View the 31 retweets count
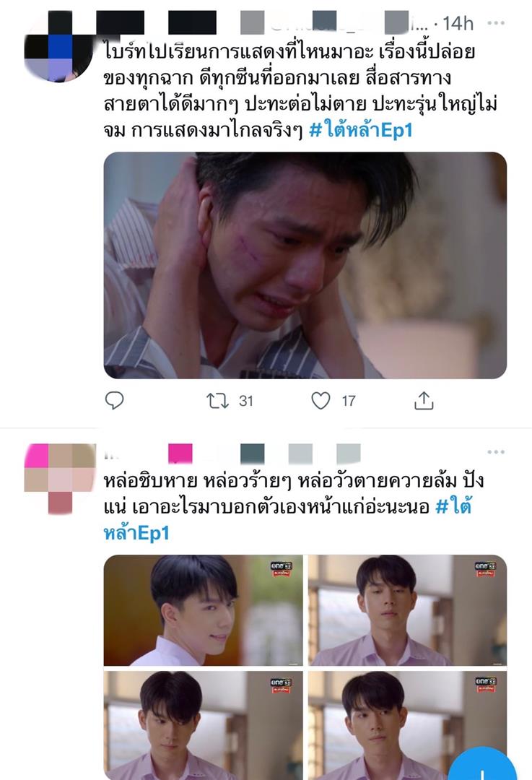Image resolution: width=532 pixels, height=780 pixels. click(x=245, y=400)
